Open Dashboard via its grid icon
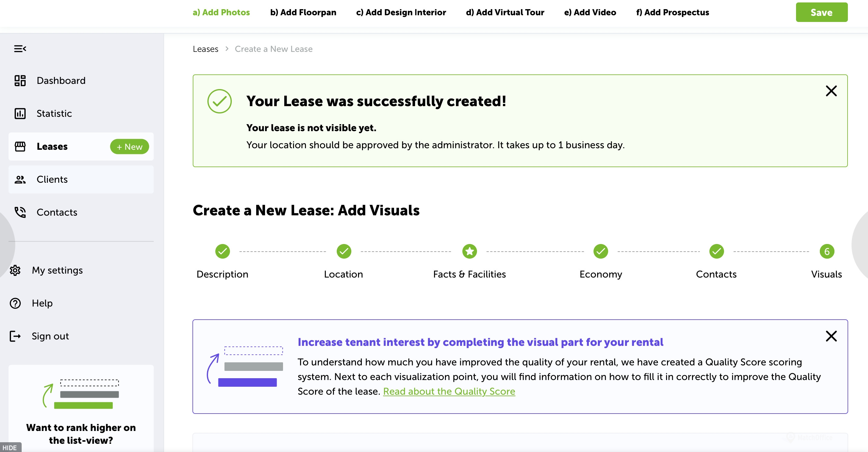868x452 pixels. (20, 81)
